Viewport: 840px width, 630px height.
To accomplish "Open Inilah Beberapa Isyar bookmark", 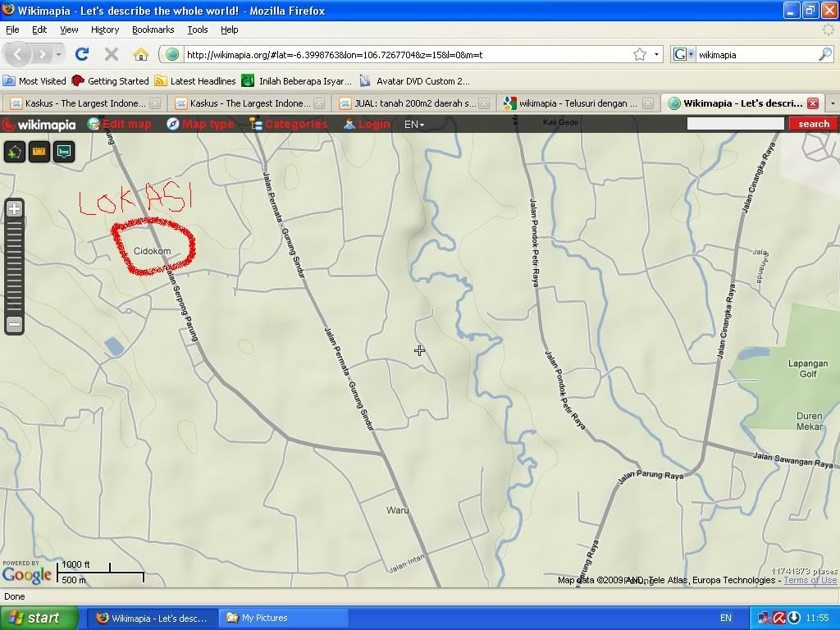I will [296, 81].
